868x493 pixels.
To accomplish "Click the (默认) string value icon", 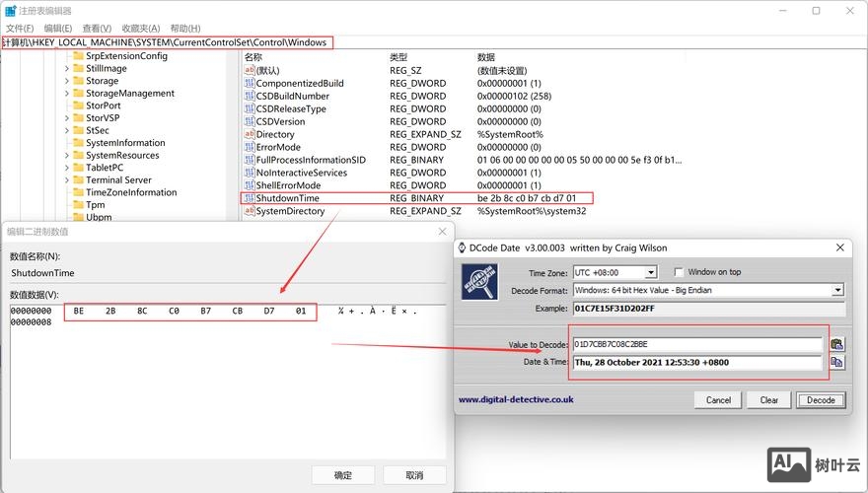I will pos(250,70).
